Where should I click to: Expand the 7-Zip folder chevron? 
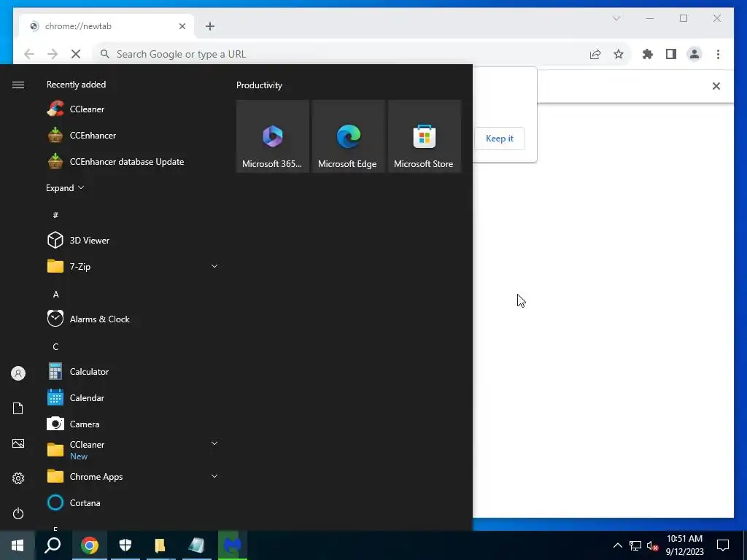[x=214, y=266]
